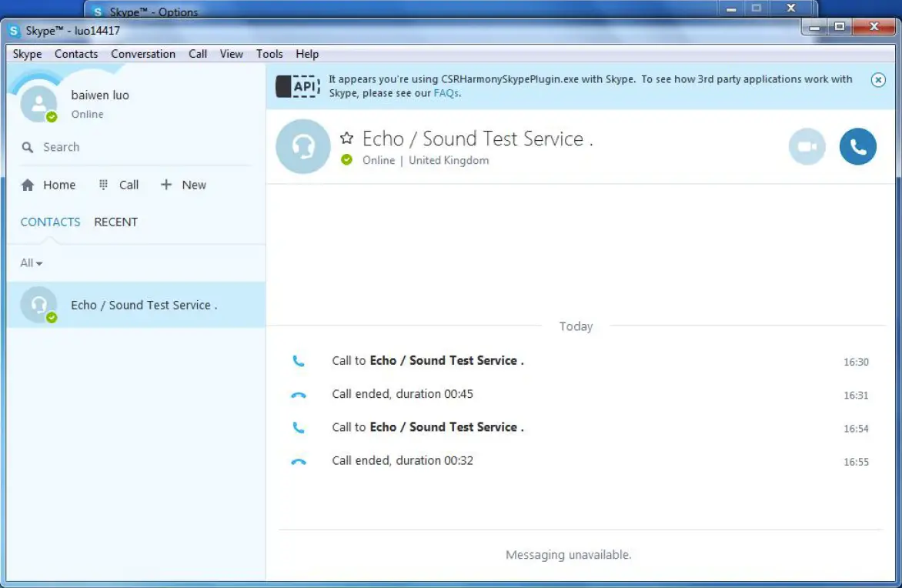The height and width of the screenshot is (588, 902).
Task: Open the Tools menu
Action: (x=269, y=54)
